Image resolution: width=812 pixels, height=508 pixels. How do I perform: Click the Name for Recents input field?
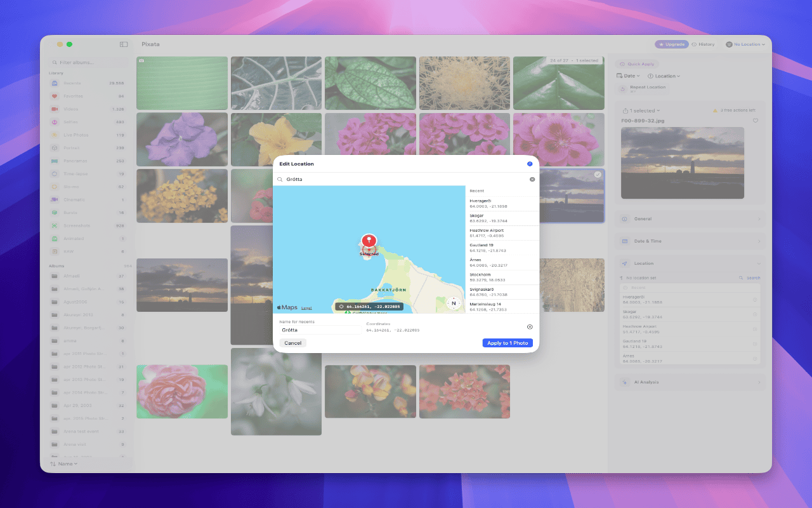[319, 331]
